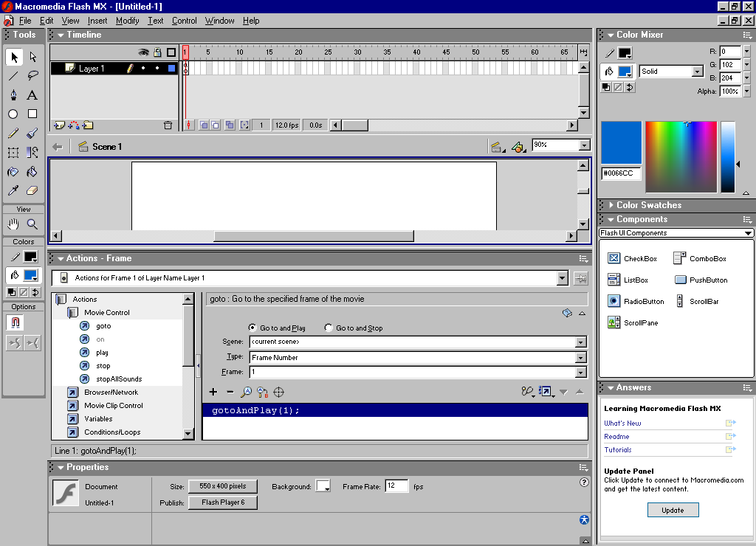Collapse the Properties panel
The image size is (756, 546).
coord(61,468)
